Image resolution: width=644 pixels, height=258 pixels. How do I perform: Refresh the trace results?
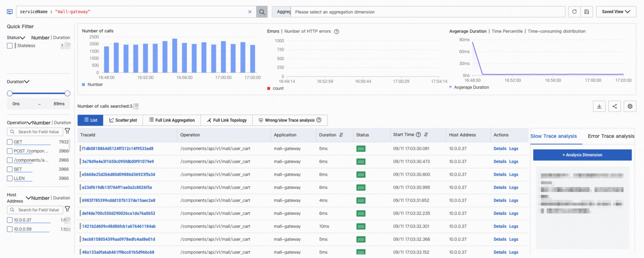[x=574, y=12]
